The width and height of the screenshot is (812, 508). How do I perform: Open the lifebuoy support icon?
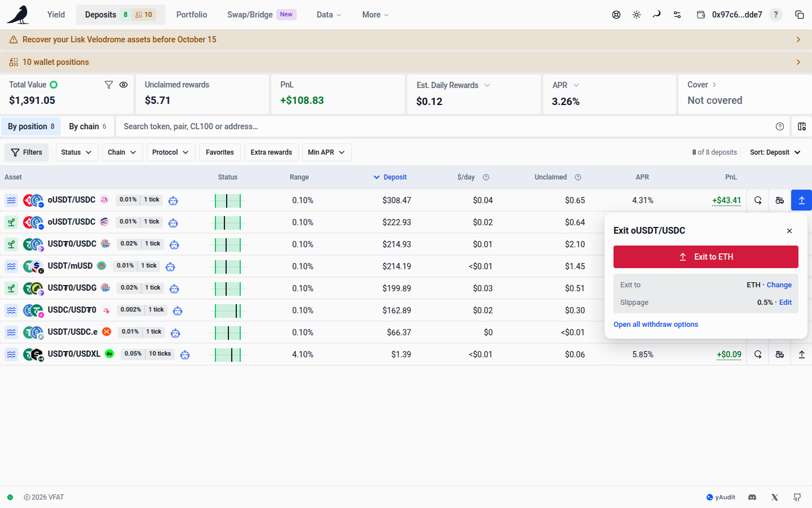pos(616,15)
